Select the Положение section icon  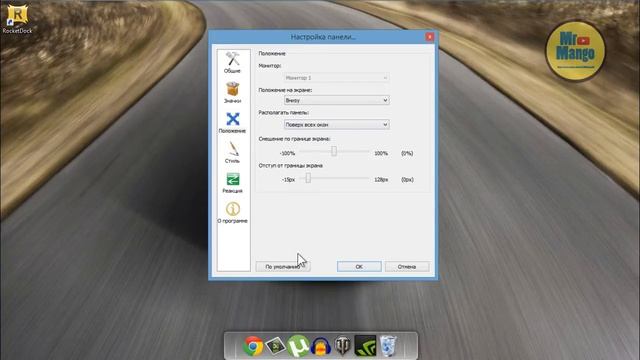pyautogui.click(x=233, y=123)
